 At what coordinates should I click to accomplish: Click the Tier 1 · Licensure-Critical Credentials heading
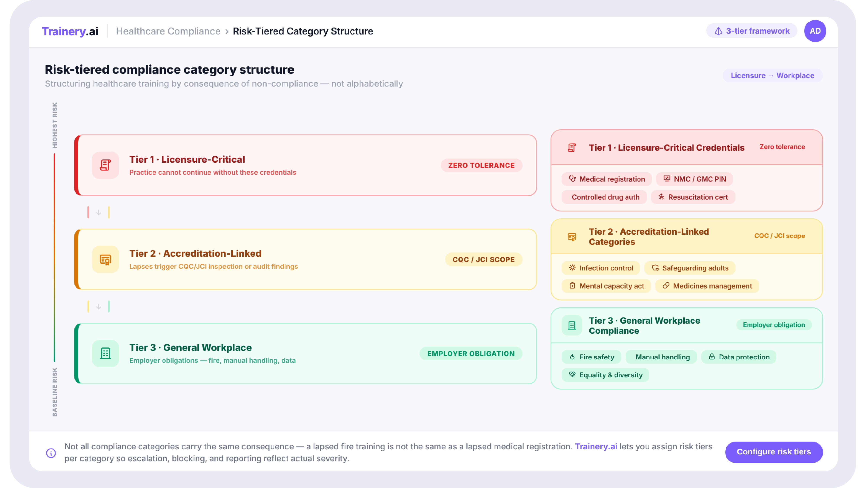666,147
